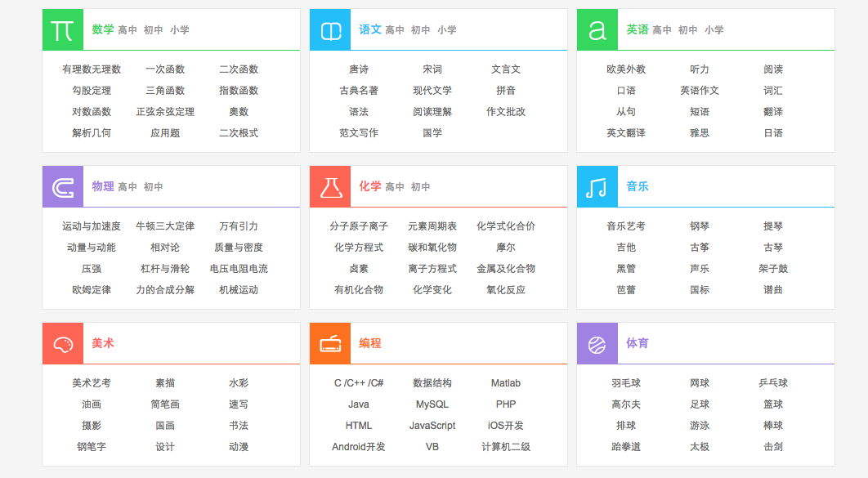The height and width of the screenshot is (478, 868).
Task: Open the 唐诗 topic
Action: (x=359, y=69)
